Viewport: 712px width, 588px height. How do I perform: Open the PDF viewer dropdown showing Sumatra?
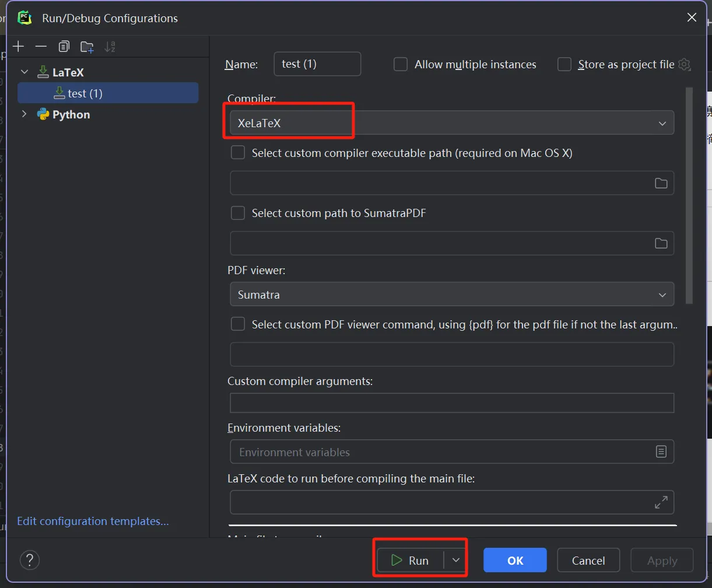(452, 295)
